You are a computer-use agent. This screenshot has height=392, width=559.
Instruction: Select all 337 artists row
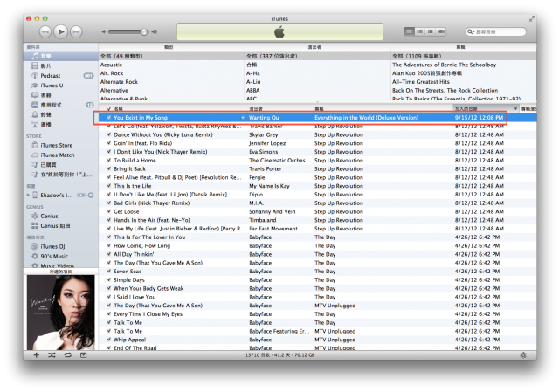point(317,56)
